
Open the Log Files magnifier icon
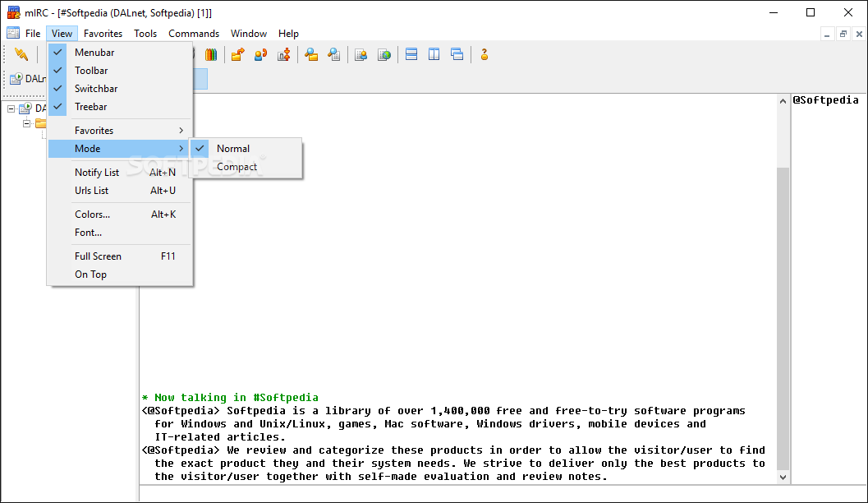333,54
